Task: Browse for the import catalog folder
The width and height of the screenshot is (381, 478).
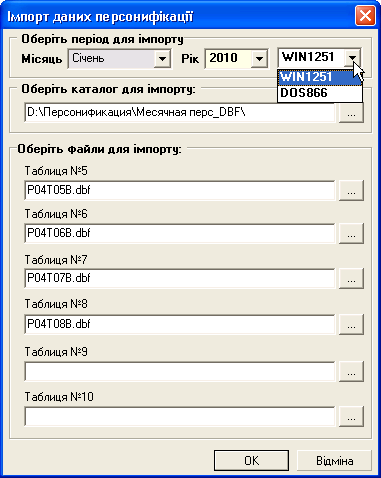Action: tap(351, 113)
